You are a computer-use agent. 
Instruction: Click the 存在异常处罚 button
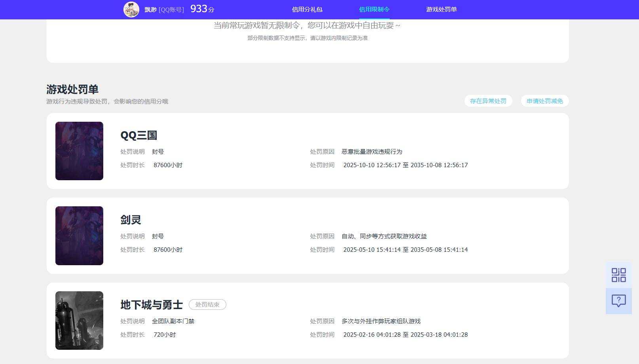(488, 101)
